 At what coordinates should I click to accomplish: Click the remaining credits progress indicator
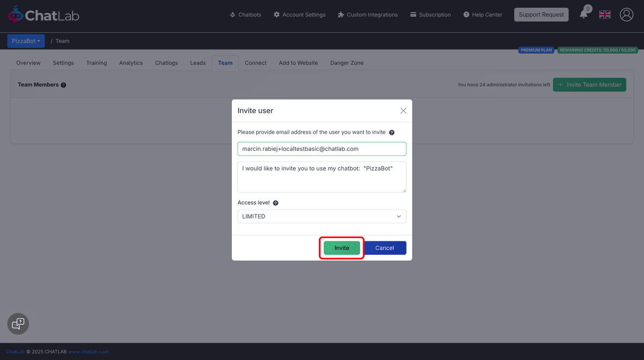pos(598,49)
